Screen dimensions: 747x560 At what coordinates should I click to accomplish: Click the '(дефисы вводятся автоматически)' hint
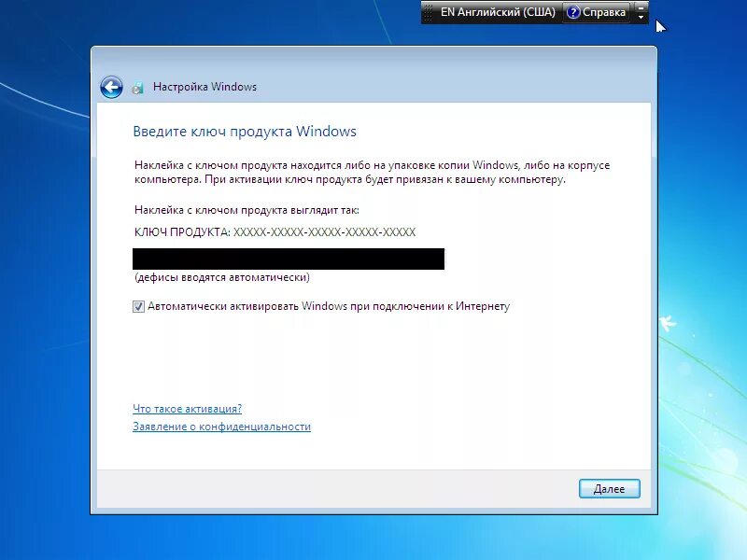[222, 277]
